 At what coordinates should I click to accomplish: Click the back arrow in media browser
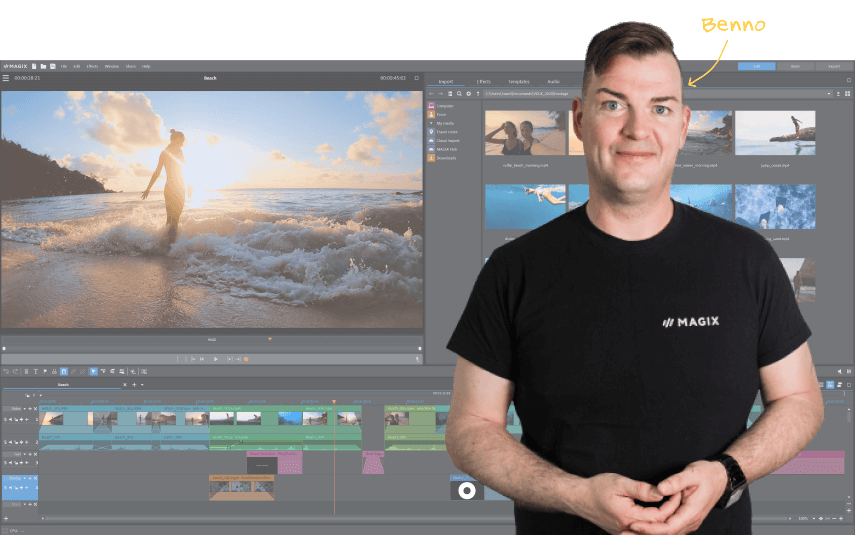click(431, 94)
